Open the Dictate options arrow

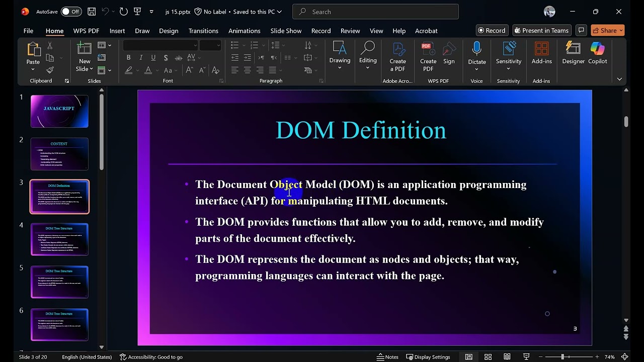coord(476,69)
